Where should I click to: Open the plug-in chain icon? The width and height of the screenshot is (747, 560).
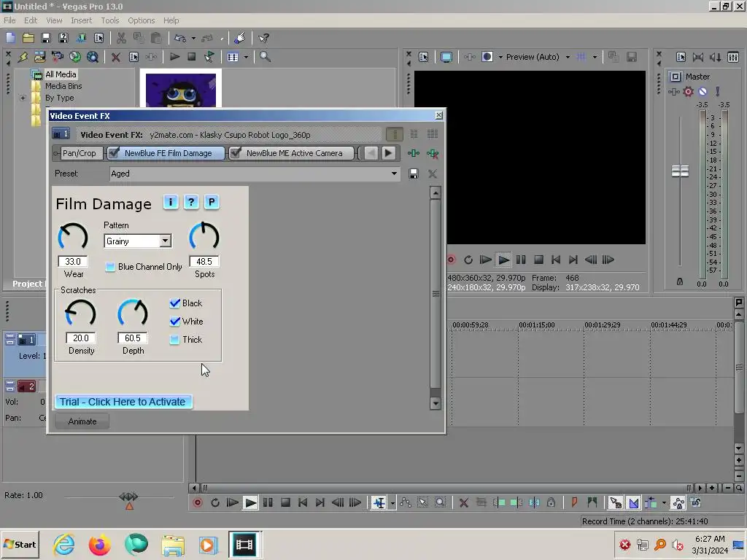tap(414, 153)
